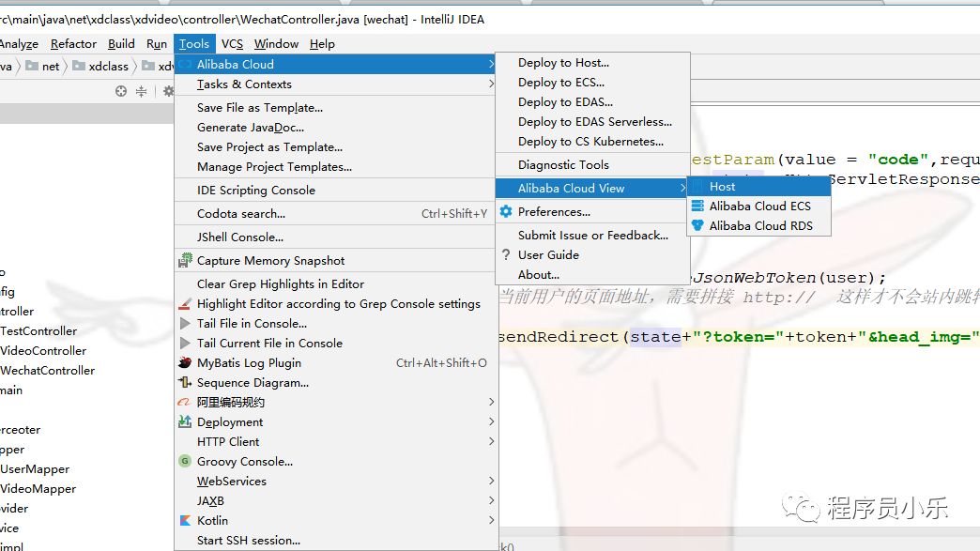Expand the WebServices submenu arrow
The image size is (980, 551).
tap(491, 482)
